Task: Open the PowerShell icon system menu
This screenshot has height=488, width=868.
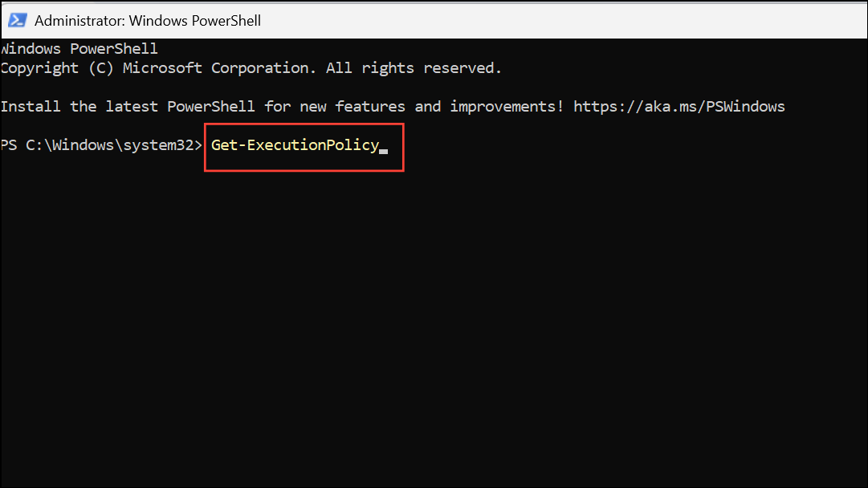Action: [17, 21]
